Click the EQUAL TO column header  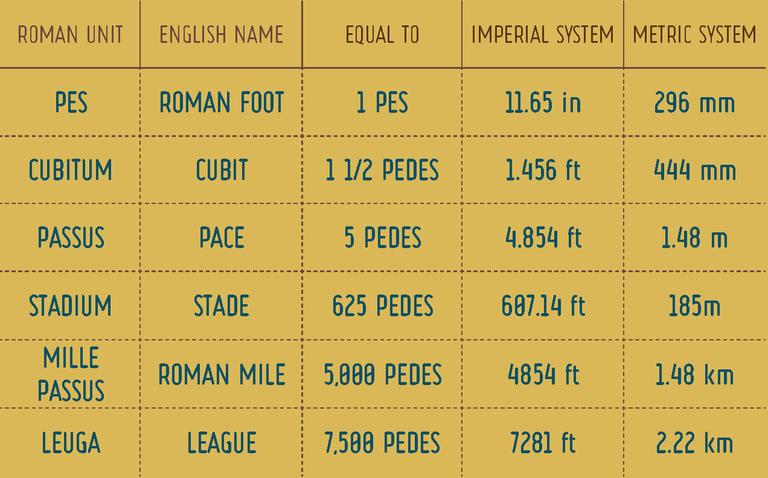382,35
